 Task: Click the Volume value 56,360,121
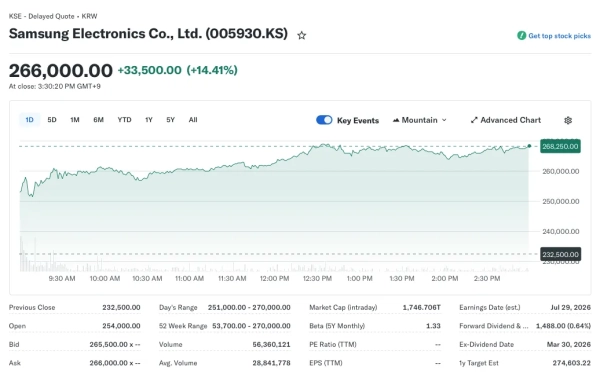pos(271,344)
